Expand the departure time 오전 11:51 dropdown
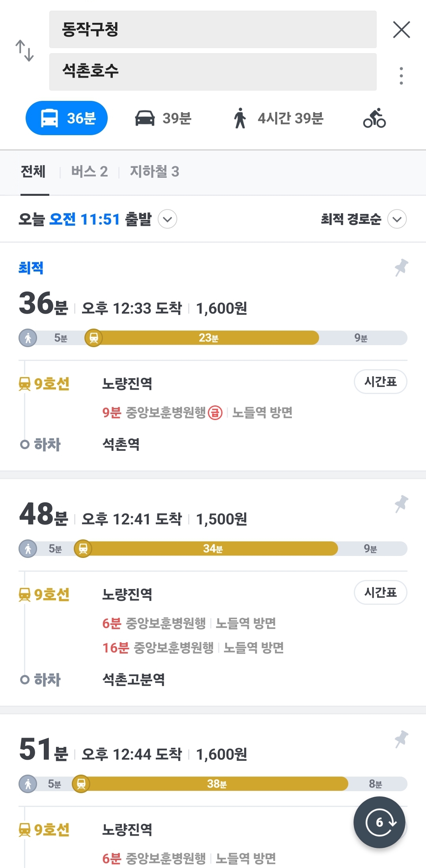 tap(168, 219)
